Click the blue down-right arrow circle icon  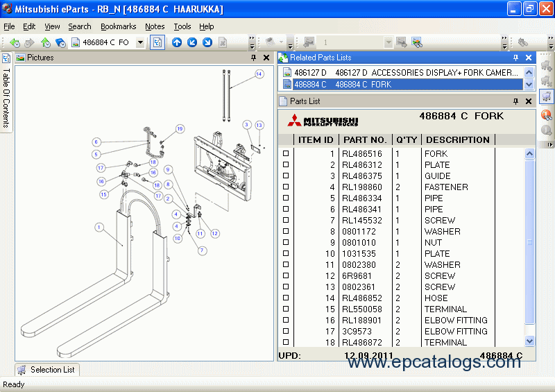[207, 42]
